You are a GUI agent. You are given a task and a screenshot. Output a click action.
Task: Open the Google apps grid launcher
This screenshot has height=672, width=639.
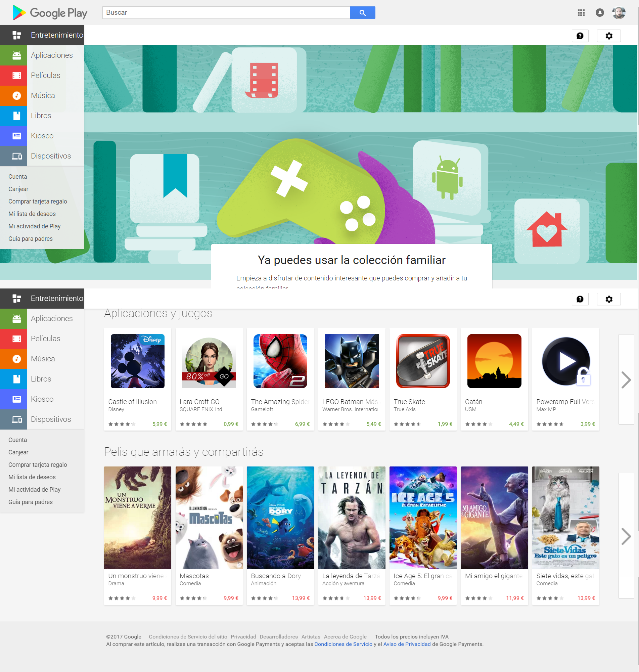pyautogui.click(x=581, y=13)
